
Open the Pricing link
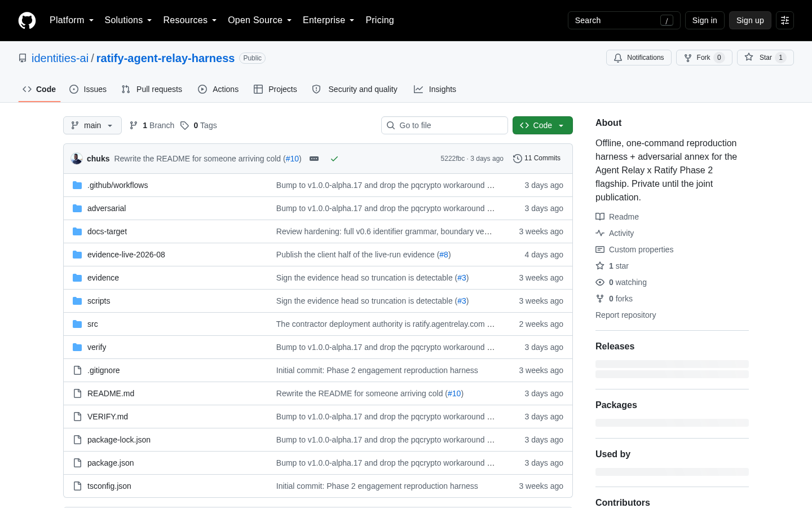379,20
